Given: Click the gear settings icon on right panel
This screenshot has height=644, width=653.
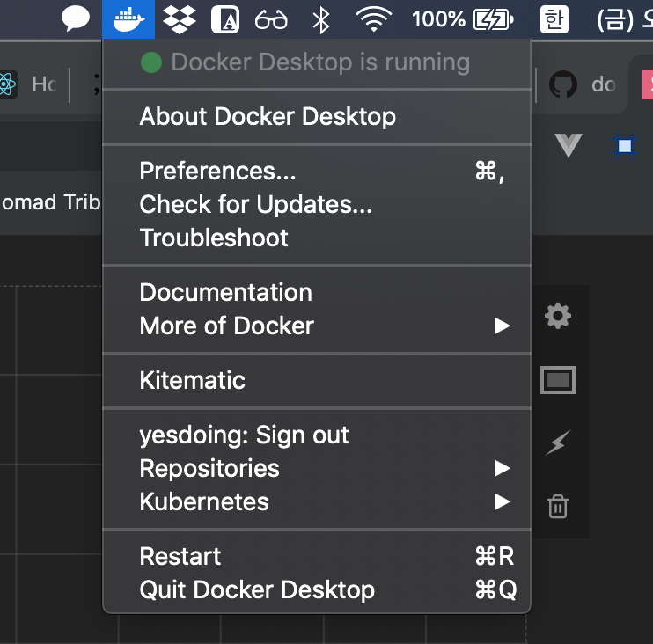Looking at the screenshot, I should pyautogui.click(x=558, y=316).
